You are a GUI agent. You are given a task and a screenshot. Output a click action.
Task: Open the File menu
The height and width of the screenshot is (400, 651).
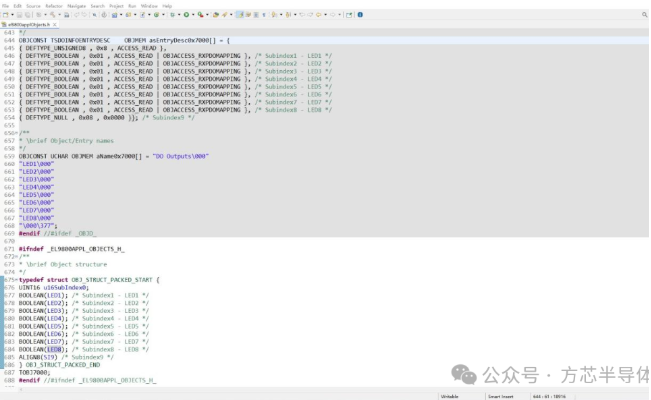[5, 6]
